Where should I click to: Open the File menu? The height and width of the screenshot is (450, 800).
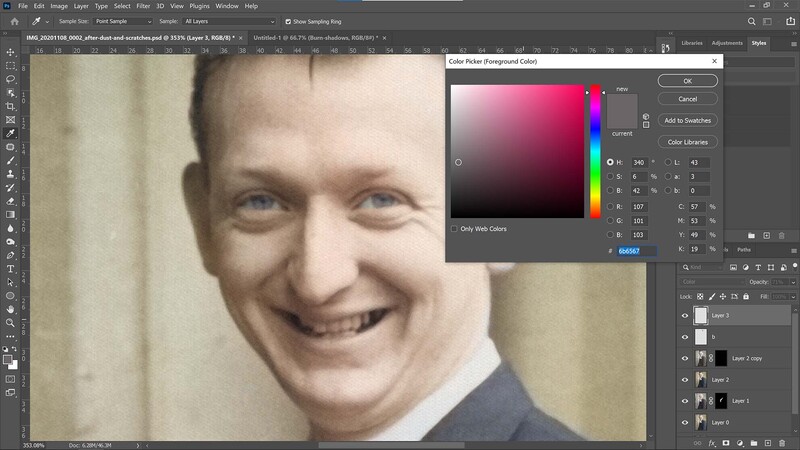click(x=23, y=6)
